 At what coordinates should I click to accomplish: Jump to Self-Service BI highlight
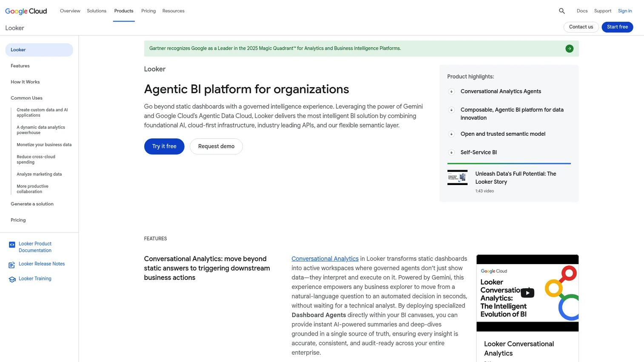(479, 152)
